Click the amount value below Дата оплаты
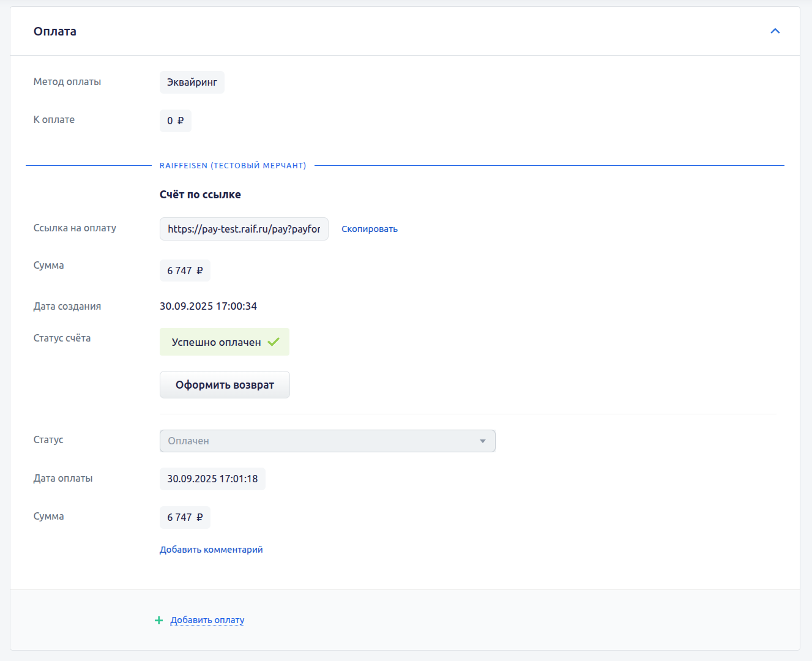812x661 pixels. click(185, 517)
